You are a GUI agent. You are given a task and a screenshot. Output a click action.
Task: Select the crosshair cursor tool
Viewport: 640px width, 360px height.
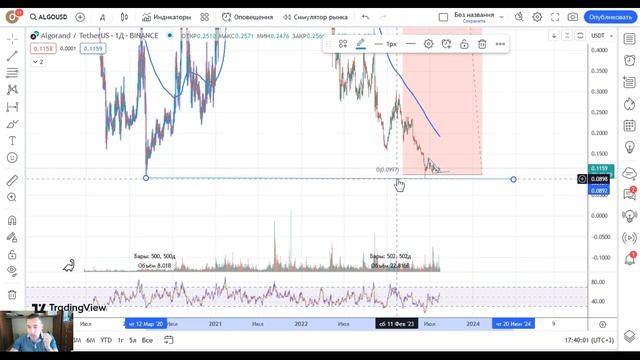pos(12,39)
